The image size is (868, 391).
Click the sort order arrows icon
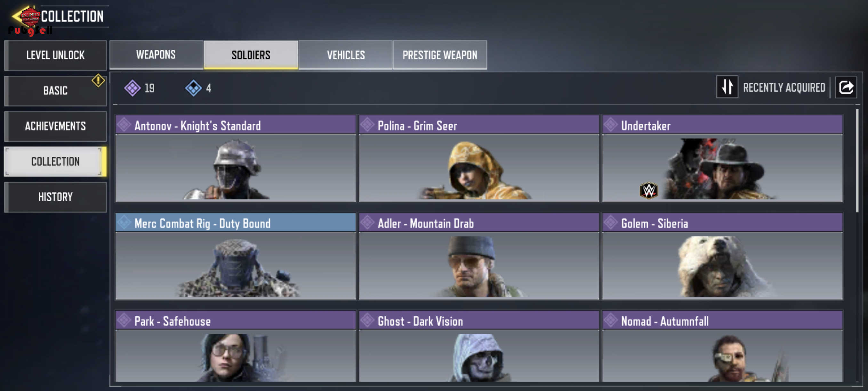coord(727,87)
